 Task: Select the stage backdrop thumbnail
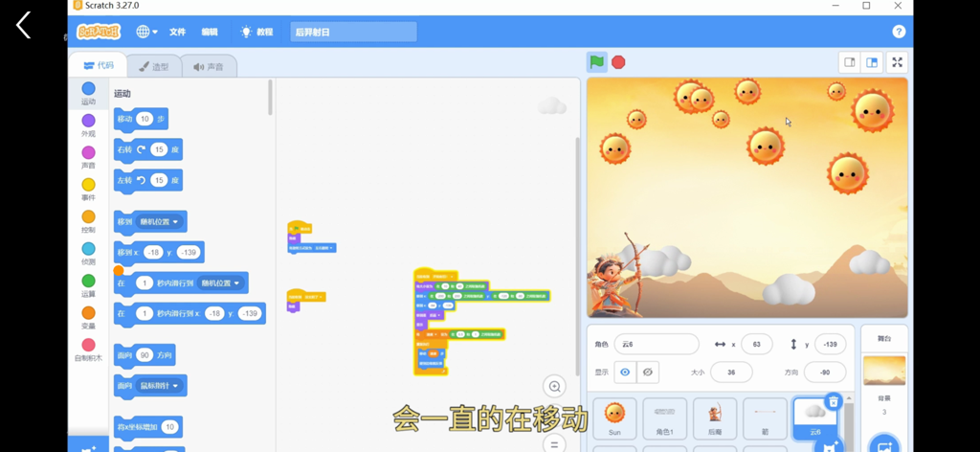pyautogui.click(x=884, y=371)
